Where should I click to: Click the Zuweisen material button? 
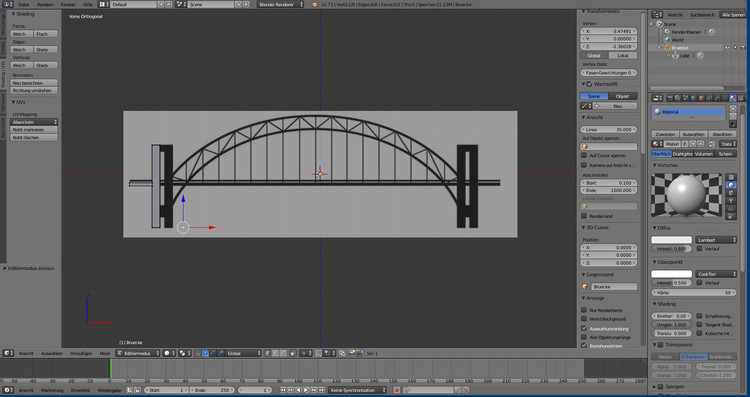point(665,134)
